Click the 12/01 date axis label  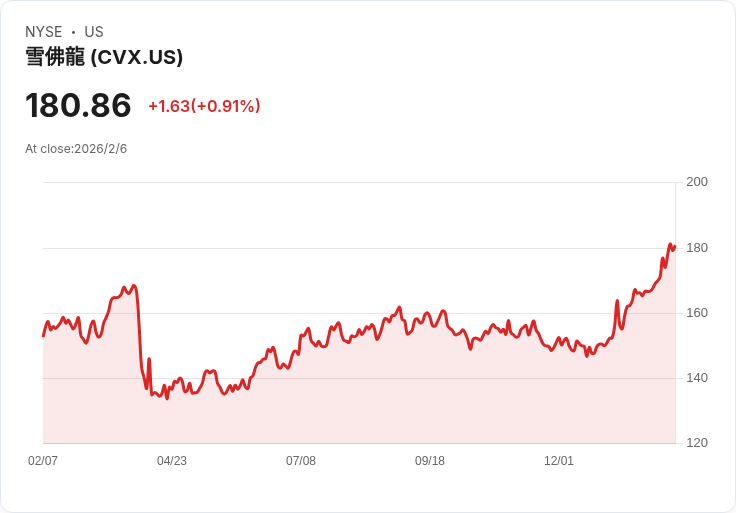point(559,461)
